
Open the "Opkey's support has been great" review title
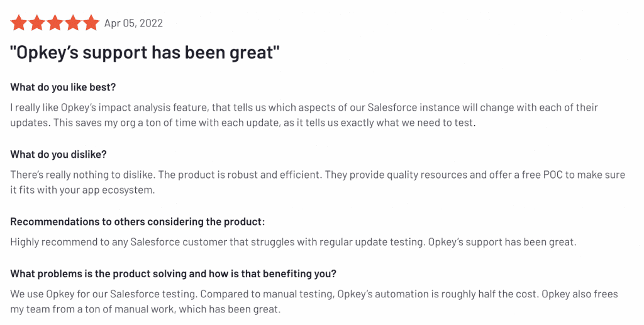145,53
